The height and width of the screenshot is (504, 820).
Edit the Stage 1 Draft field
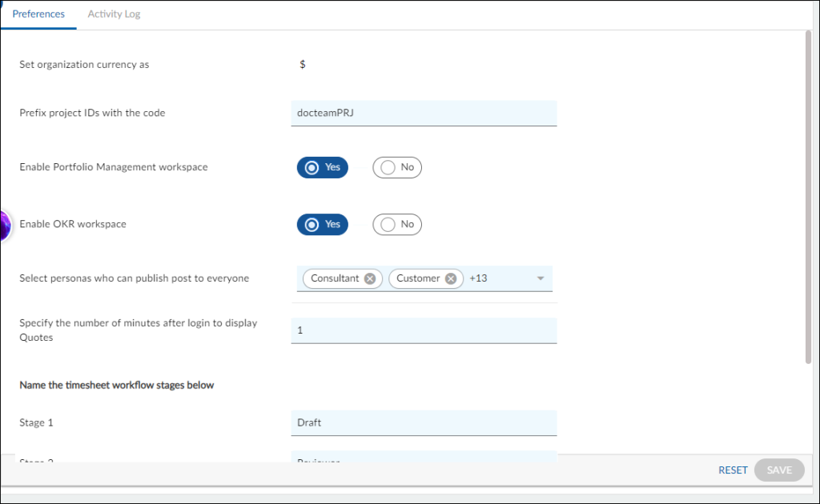point(424,422)
